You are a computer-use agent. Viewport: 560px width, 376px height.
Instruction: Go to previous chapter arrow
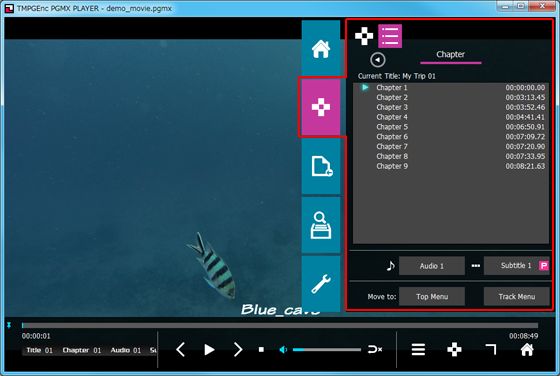tap(181, 349)
